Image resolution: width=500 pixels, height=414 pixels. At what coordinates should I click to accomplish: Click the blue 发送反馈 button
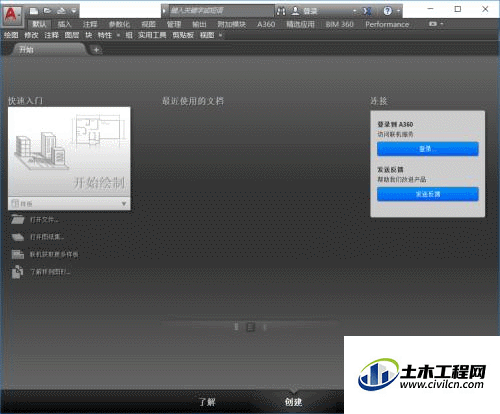(x=428, y=194)
